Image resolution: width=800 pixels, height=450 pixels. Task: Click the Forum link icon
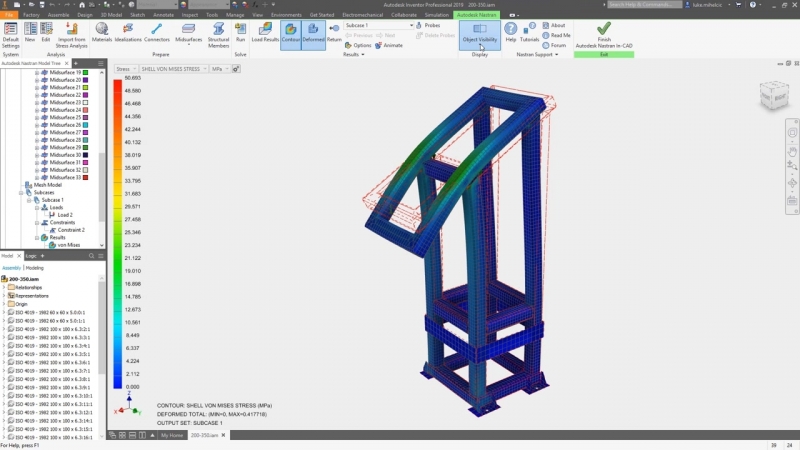545,45
